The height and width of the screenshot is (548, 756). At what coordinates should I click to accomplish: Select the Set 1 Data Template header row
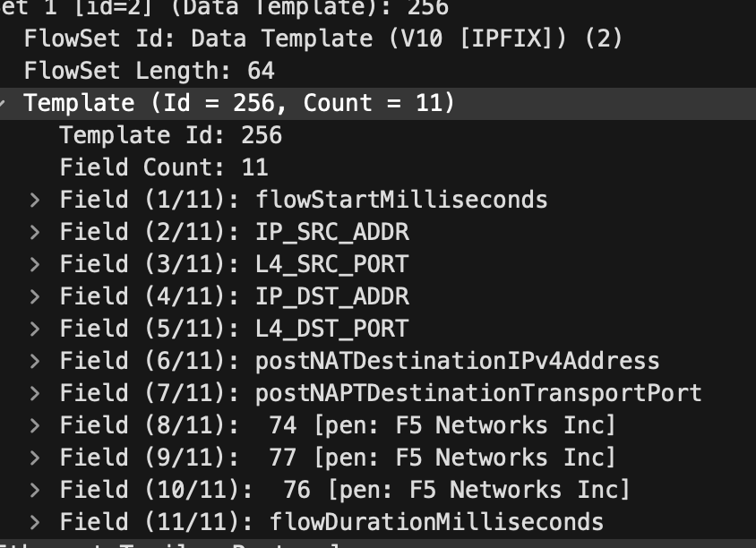coord(224,8)
